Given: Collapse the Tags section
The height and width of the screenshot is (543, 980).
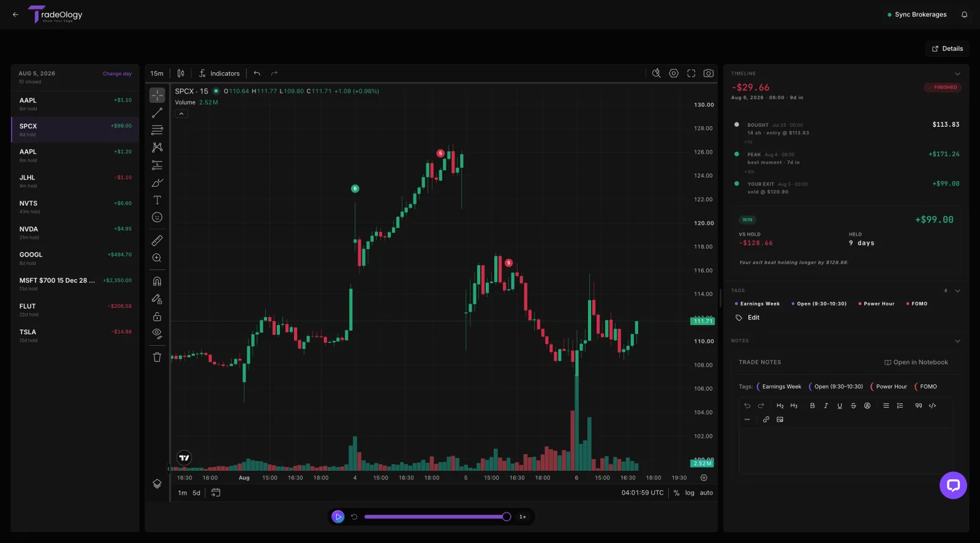Looking at the screenshot, I should click(x=957, y=291).
